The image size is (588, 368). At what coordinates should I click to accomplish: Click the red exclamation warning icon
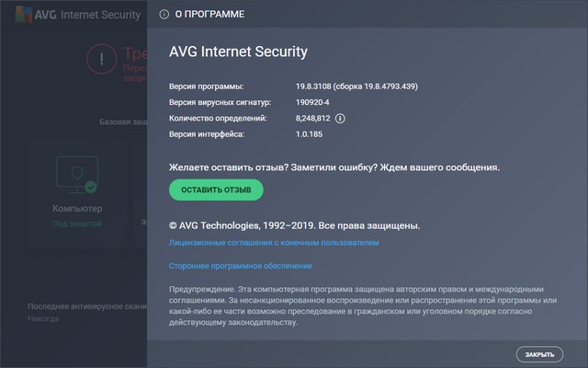(x=100, y=57)
